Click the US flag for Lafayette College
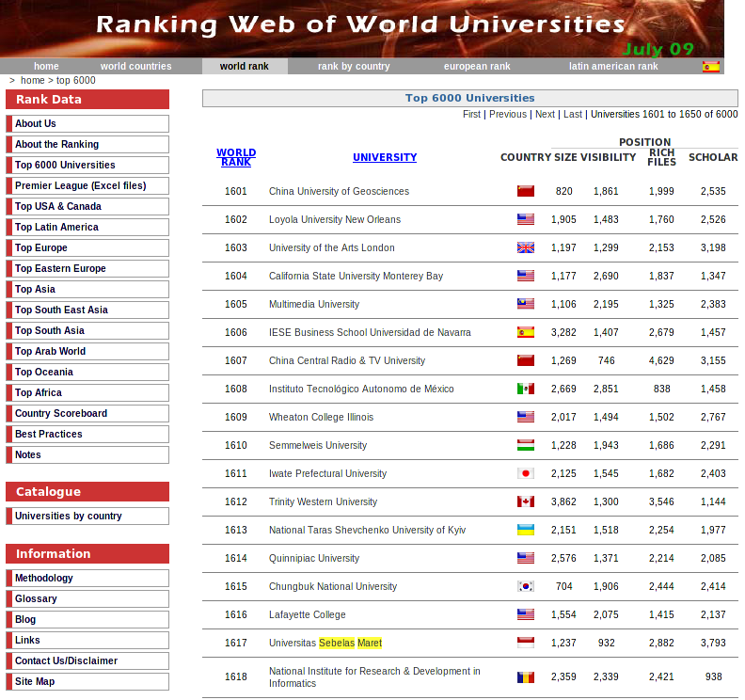745x700 pixels. [x=526, y=614]
